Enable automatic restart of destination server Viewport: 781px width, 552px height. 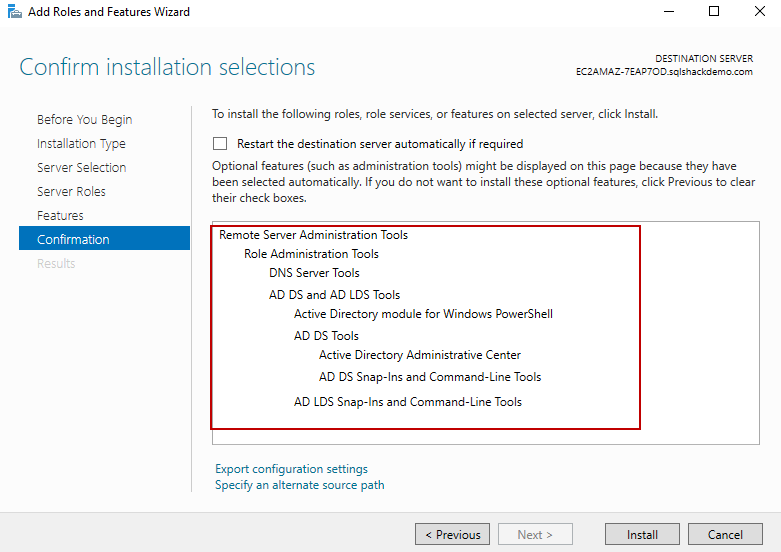coord(220,144)
